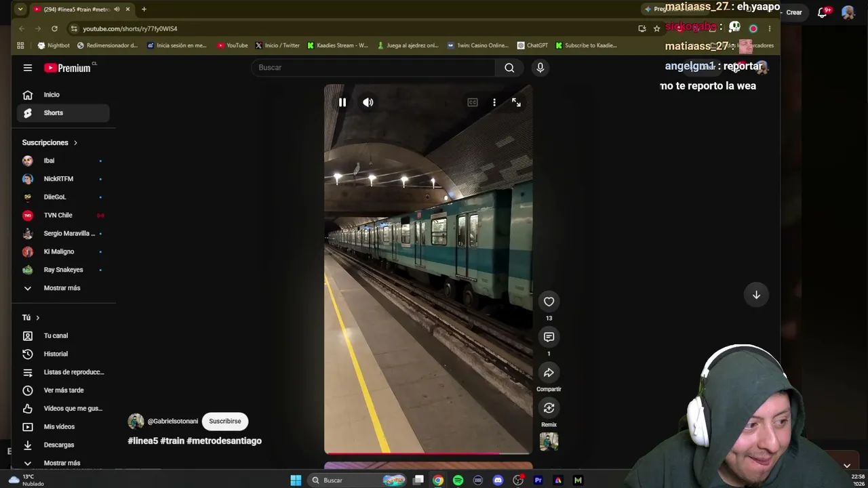Open the Ki Maligno subscription channel
The width and height of the screenshot is (868, 488).
coord(63,252)
